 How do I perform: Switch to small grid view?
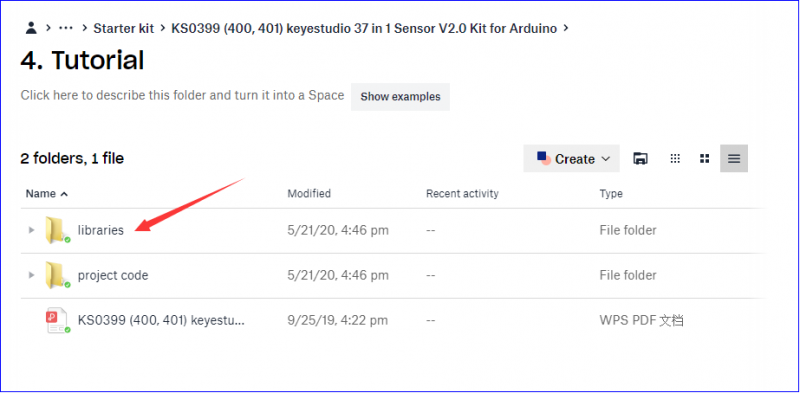(675, 159)
